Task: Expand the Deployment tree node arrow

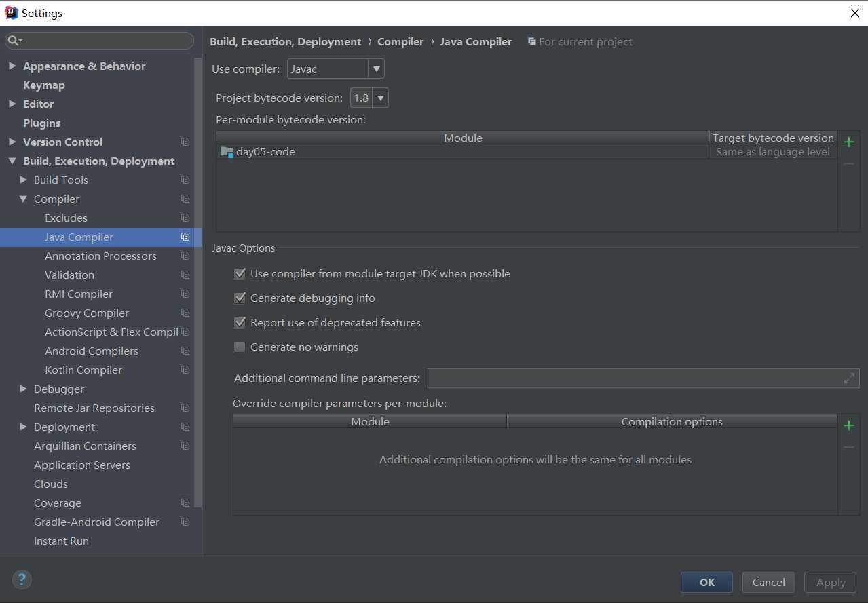Action: [23, 427]
